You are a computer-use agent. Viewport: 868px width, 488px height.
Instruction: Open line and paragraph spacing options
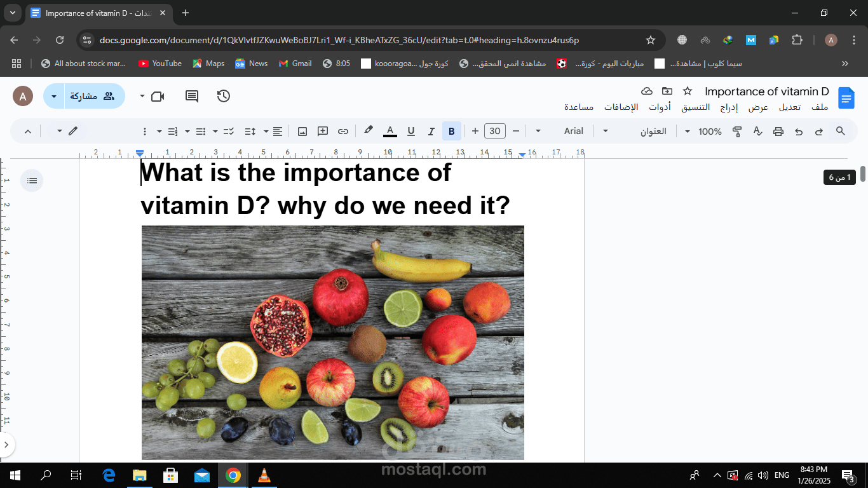tap(250, 132)
